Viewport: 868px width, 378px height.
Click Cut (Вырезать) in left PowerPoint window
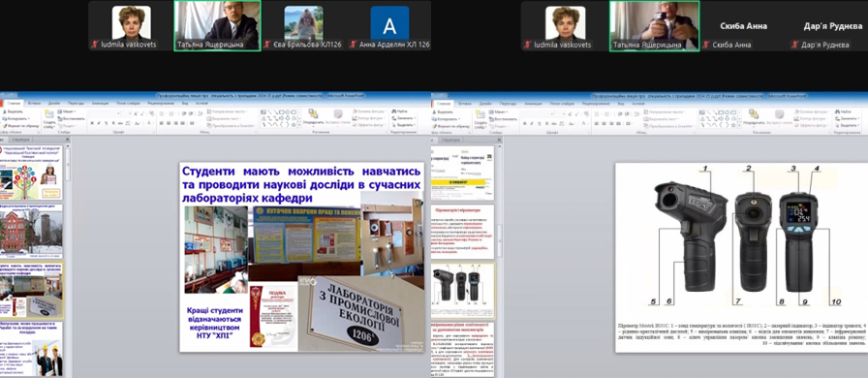point(13,111)
